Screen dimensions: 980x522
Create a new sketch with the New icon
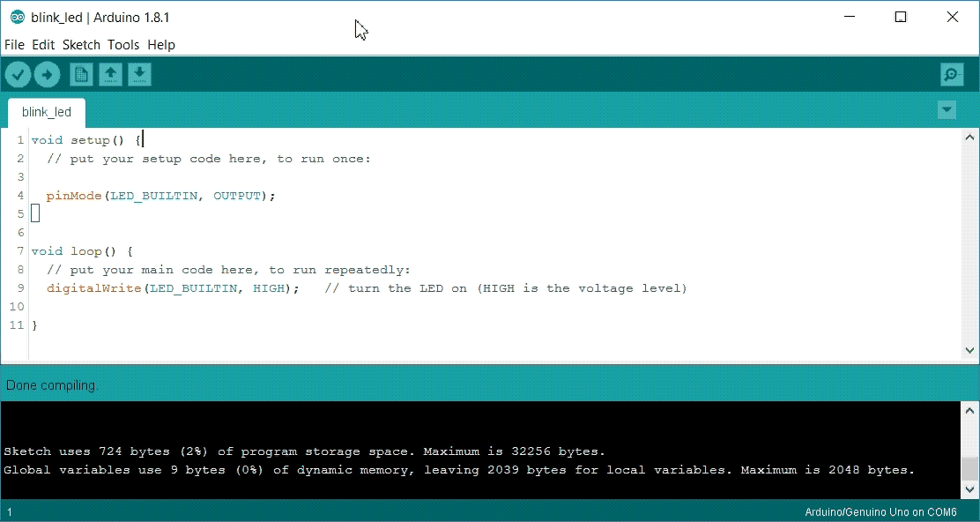click(80, 74)
